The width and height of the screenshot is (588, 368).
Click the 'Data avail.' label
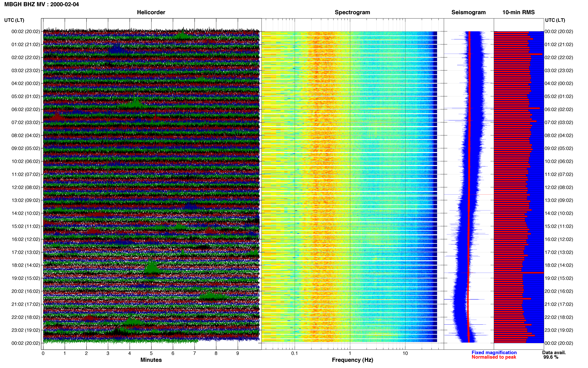tap(554, 352)
